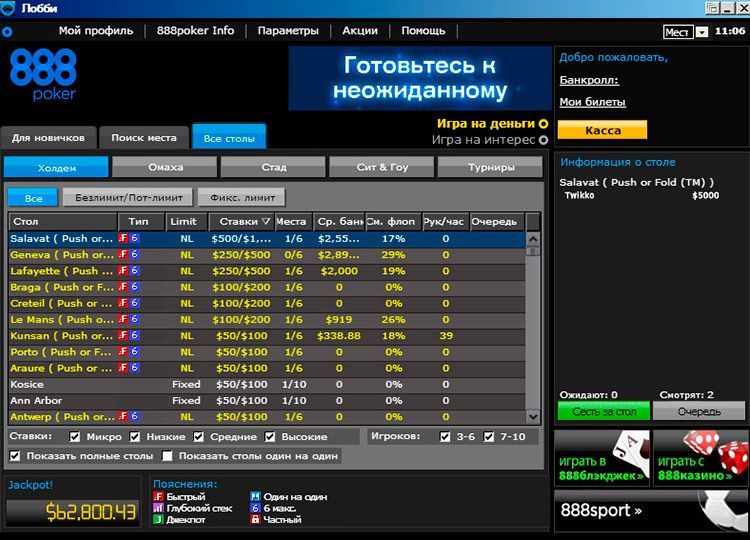
Task: Click the Глубокий стек legend icon
Action: coord(158,508)
